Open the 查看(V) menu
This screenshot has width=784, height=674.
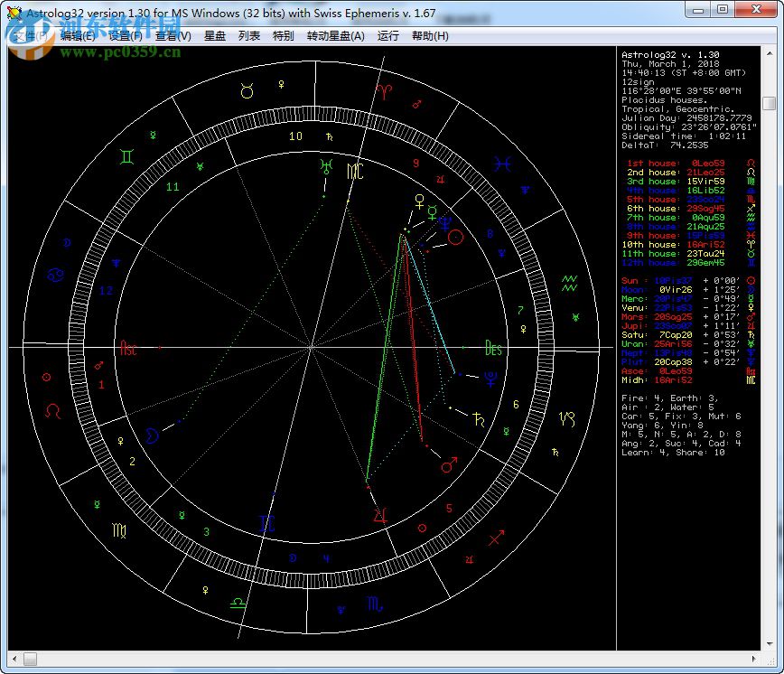173,36
